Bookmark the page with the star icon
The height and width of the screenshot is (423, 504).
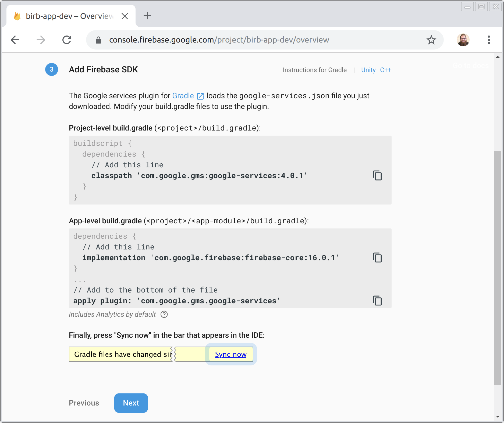(431, 40)
